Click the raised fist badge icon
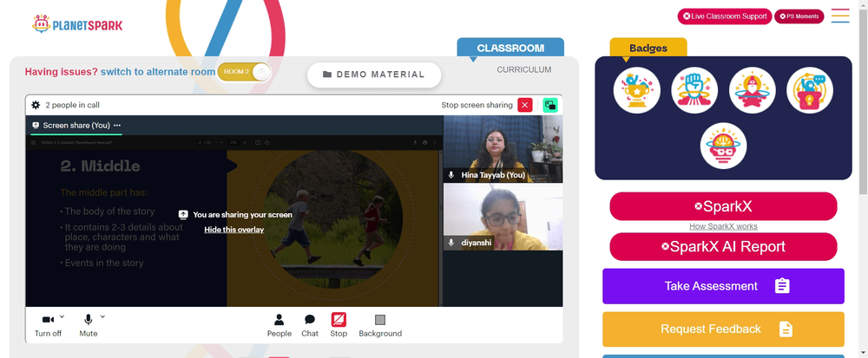 click(x=694, y=90)
